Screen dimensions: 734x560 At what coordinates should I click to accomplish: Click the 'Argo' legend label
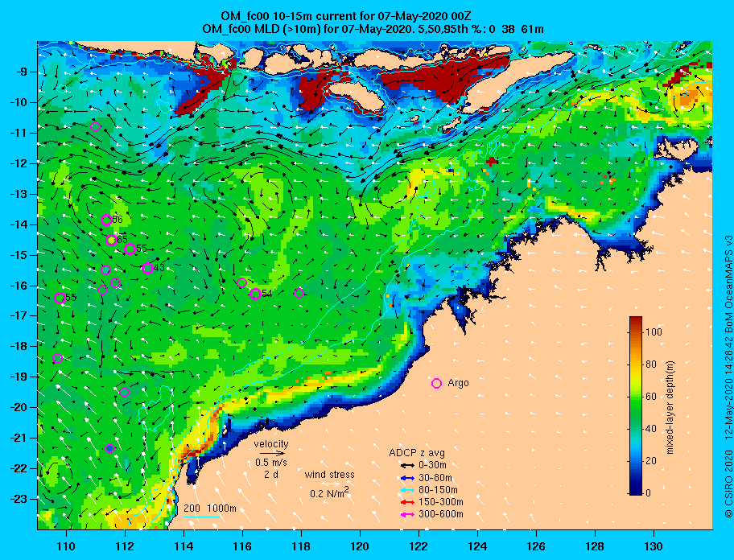(x=458, y=383)
